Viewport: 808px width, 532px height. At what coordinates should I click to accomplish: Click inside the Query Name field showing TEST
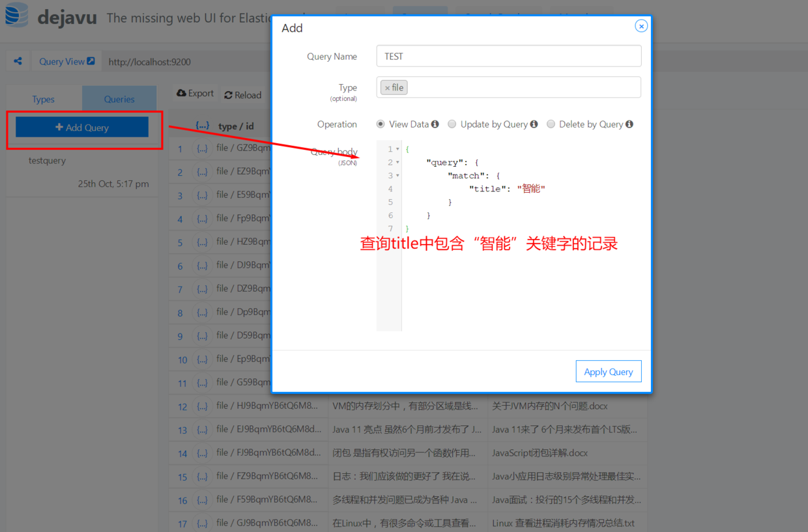tap(508, 56)
